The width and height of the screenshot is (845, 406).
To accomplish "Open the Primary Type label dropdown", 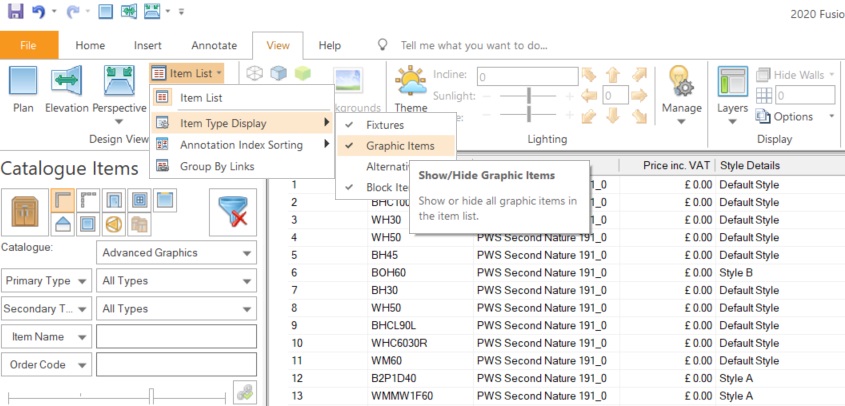I will (45, 280).
